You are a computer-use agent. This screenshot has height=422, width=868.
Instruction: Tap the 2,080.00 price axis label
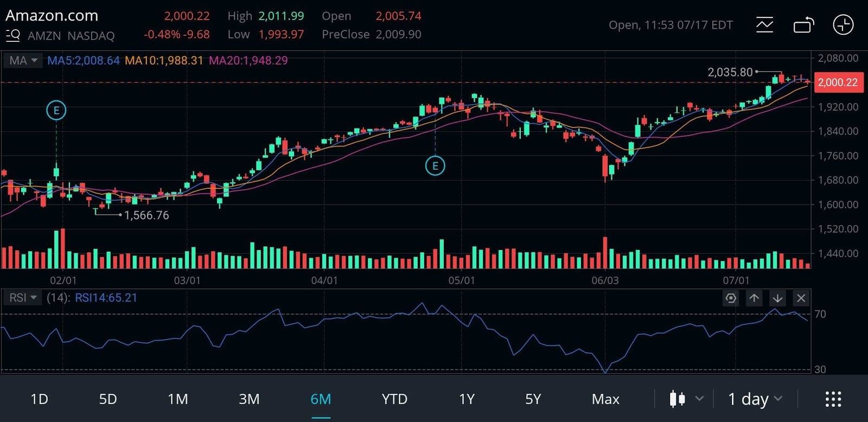[x=838, y=58]
